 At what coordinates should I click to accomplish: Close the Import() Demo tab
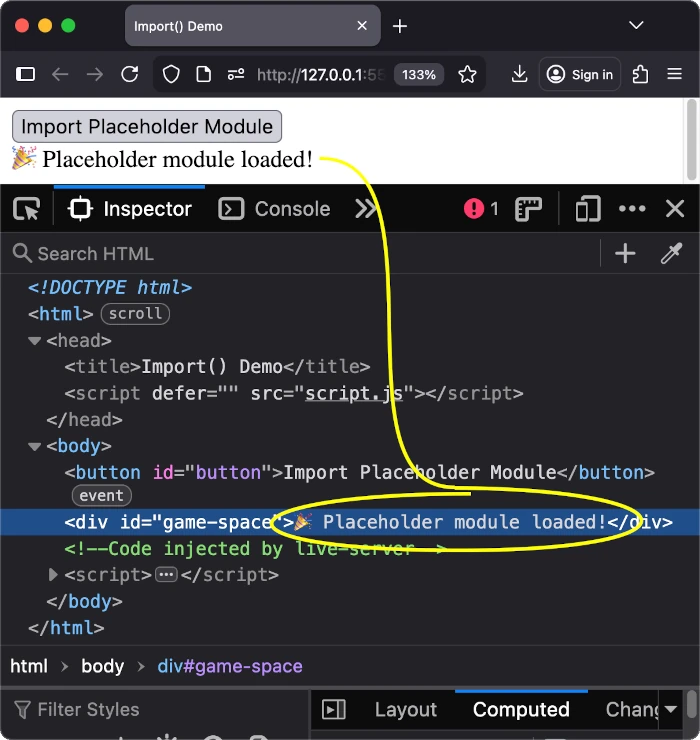(362, 25)
